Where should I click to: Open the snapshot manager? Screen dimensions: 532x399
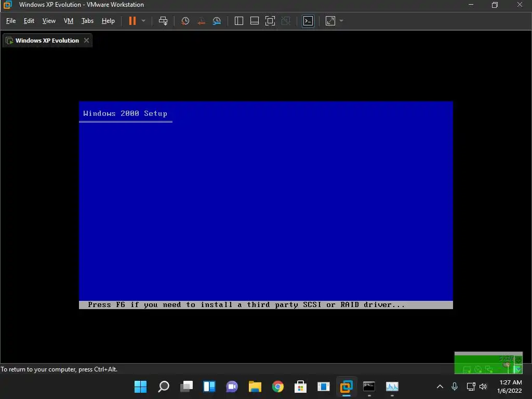217,21
